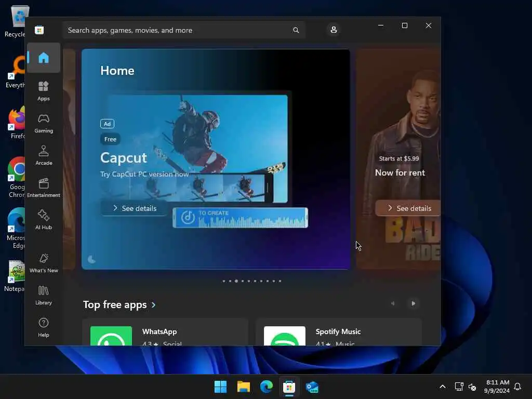This screenshot has width=532, height=399.
Task: Open Help in Store sidebar
Action: point(44,327)
